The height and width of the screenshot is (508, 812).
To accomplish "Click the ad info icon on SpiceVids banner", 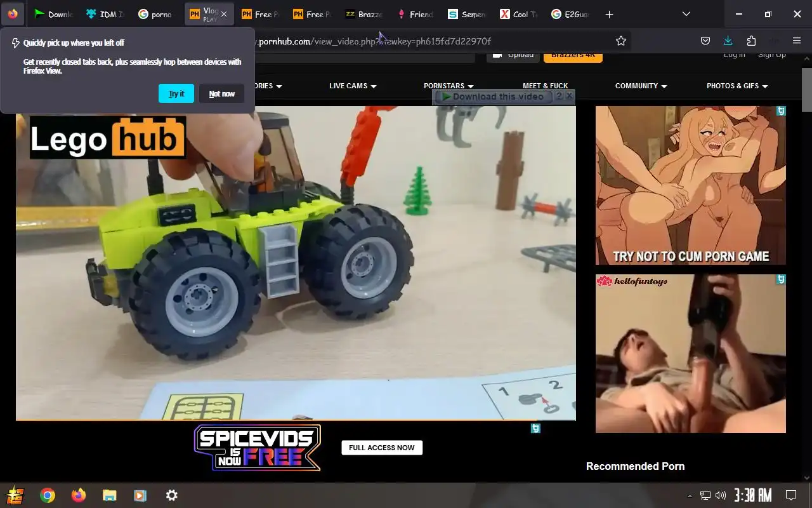I will click(x=535, y=429).
